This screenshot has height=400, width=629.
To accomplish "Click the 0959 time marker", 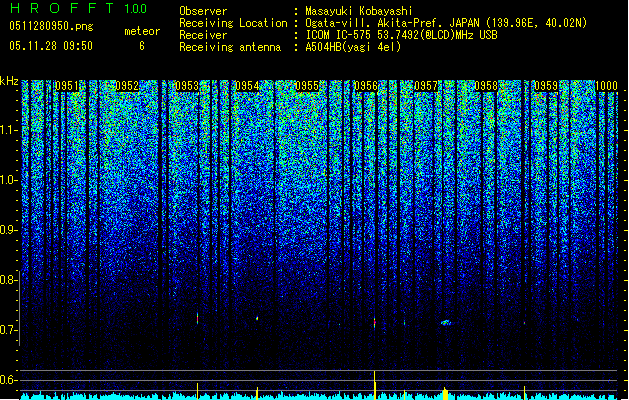I will coord(546,86).
